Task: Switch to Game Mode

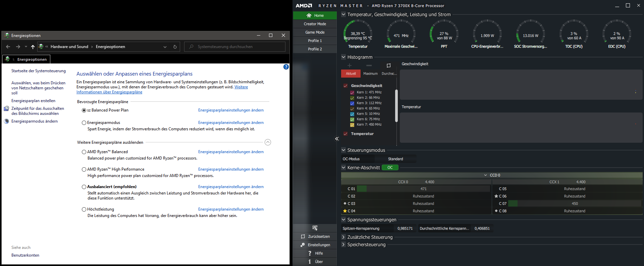Action: pos(315,32)
